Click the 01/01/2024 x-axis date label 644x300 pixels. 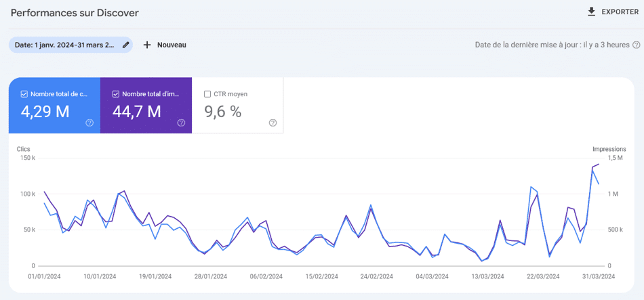pyautogui.click(x=44, y=276)
